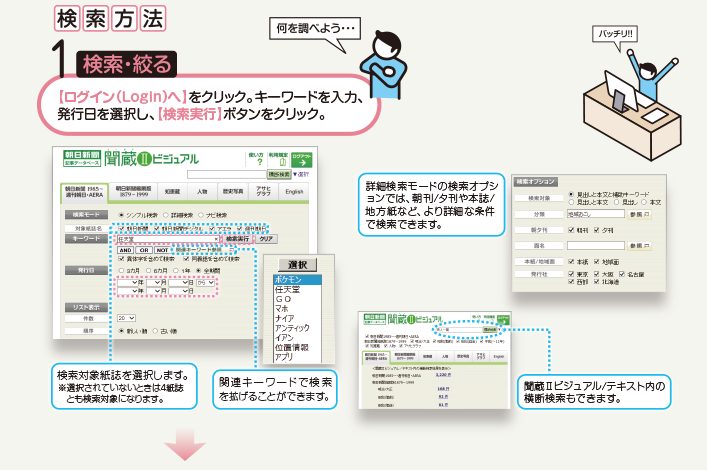
Task: Click the 参照 button next to 分類
Action: pyautogui.click(x=639, y=215)
